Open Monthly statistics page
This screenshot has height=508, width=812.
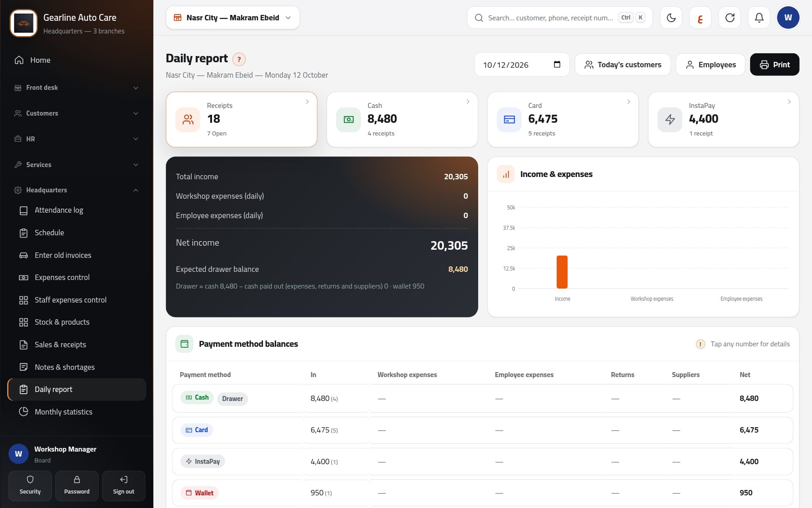(77, 412)
